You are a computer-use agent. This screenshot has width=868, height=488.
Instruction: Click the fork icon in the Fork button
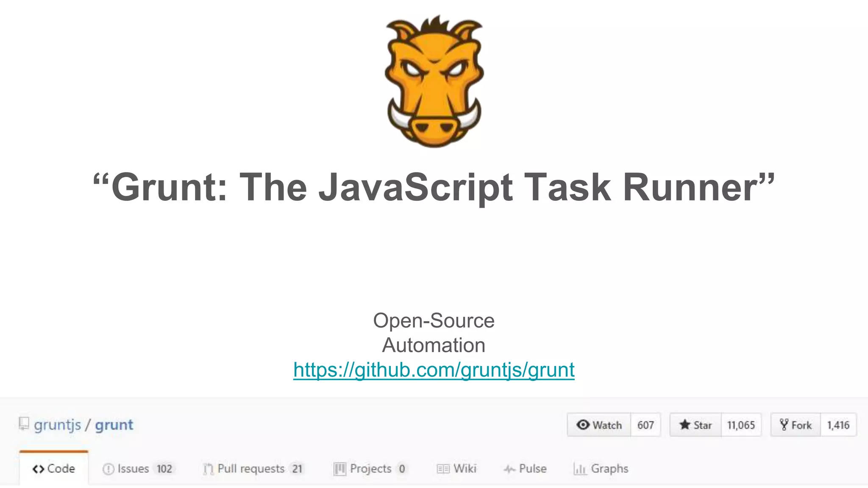[x=784, y=424]
